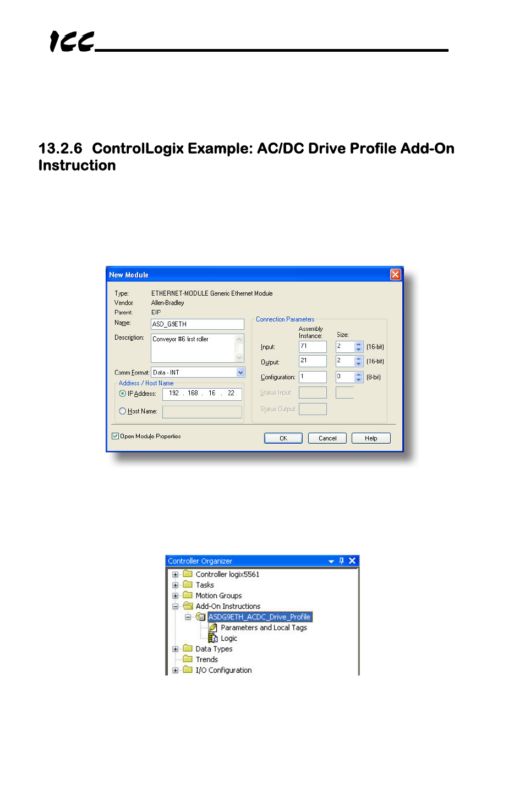525x812 pixels.
Task: Select Controller logix5561 folder icon
Action: 188,574
